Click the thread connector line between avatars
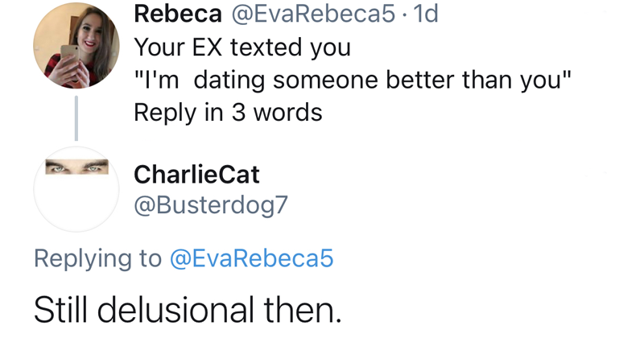Screen dimensions: 644x338 point(76,117)
